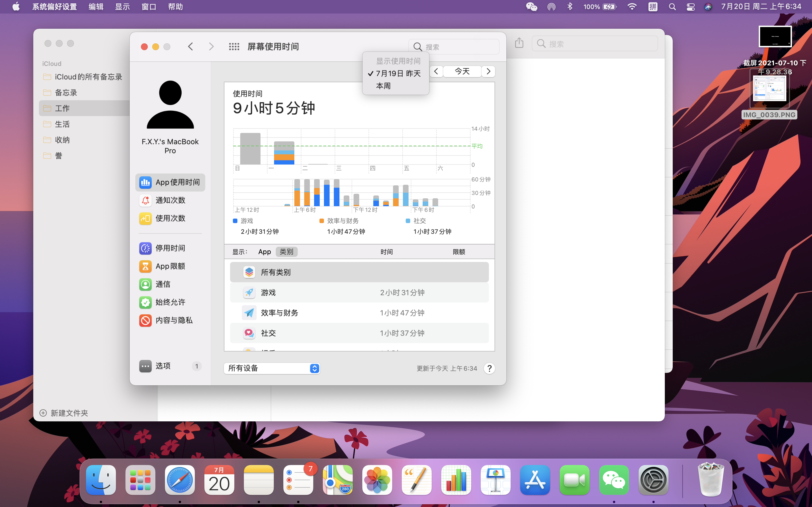Select 通信 in the sidebar

tap(163, 284)
